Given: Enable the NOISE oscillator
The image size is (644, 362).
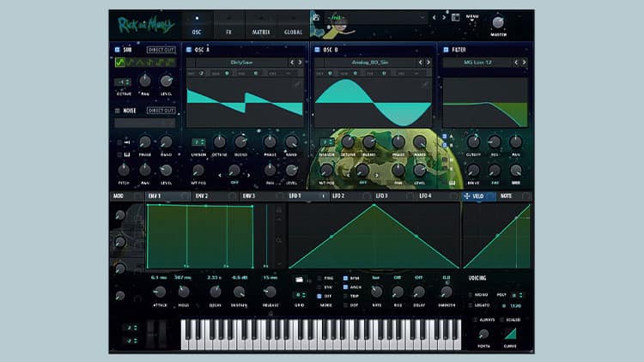Looking at the screenshot, I should click(117, 111).
